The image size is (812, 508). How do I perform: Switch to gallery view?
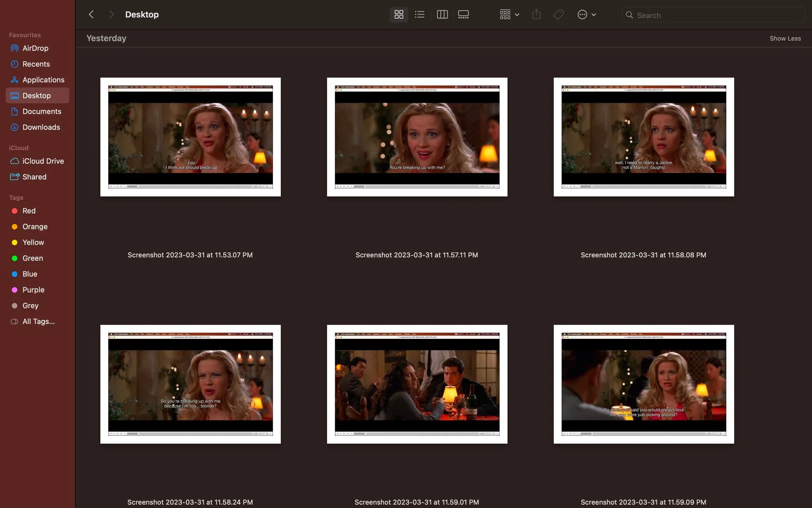[463, 15]
